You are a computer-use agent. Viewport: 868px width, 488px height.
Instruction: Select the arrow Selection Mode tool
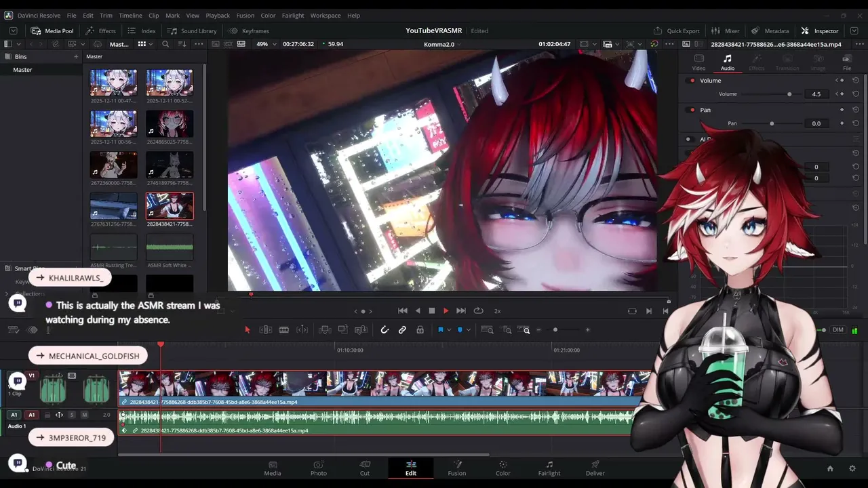tap(248, 330)
